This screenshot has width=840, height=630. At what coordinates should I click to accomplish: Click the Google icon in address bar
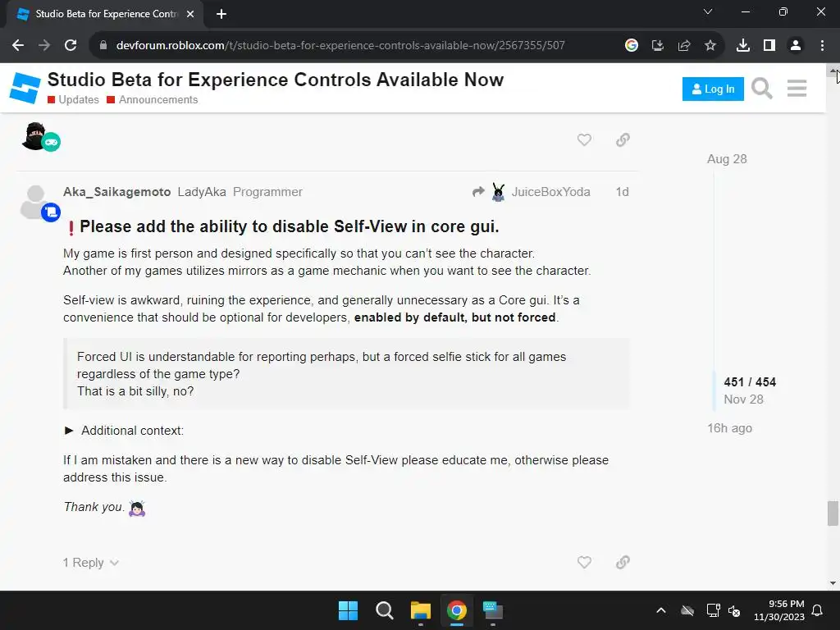click(x=632, y=46)
